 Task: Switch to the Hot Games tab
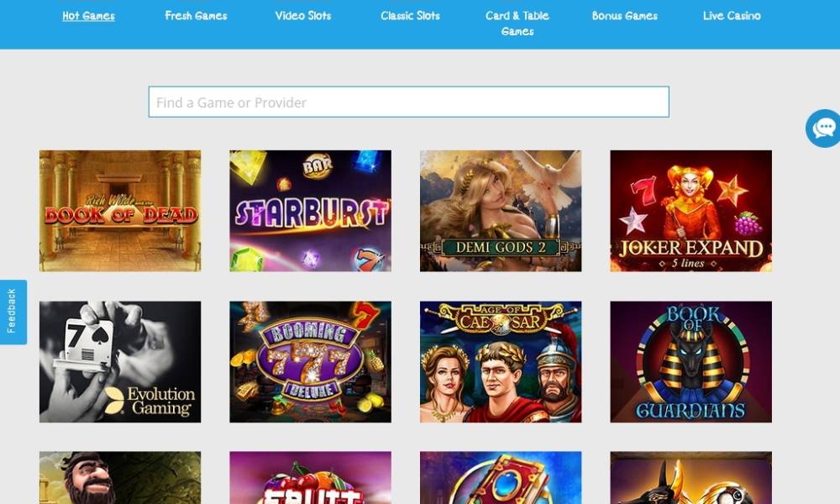point(88,16)
